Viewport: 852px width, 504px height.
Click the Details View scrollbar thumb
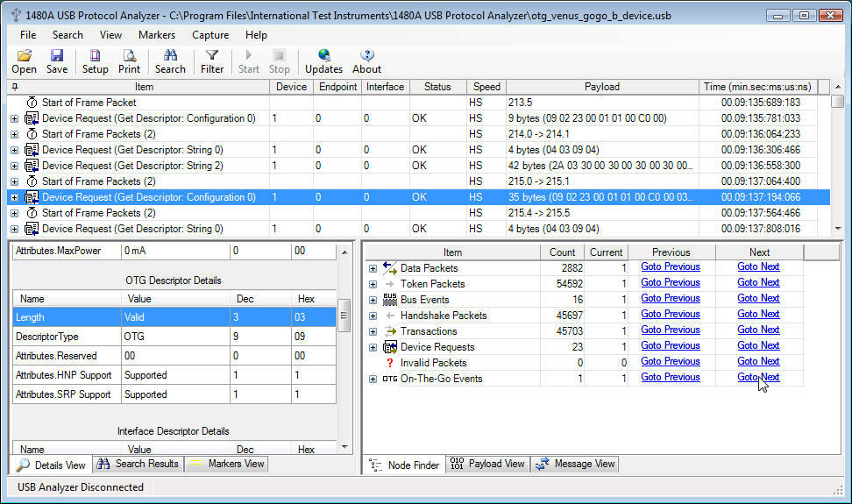pos(344,316)
